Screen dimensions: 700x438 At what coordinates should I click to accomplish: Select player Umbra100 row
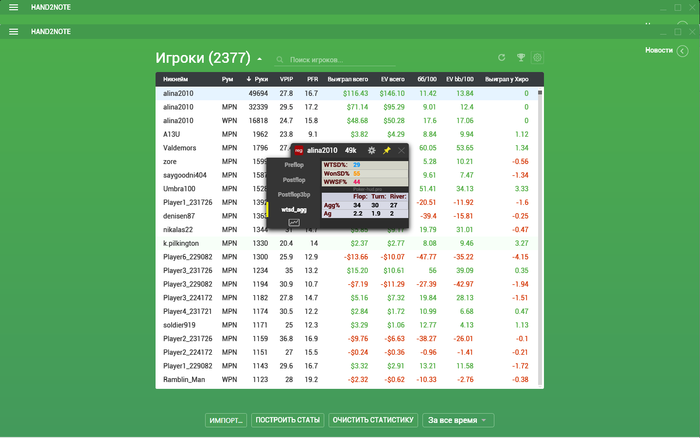click(x=346, y=189)
